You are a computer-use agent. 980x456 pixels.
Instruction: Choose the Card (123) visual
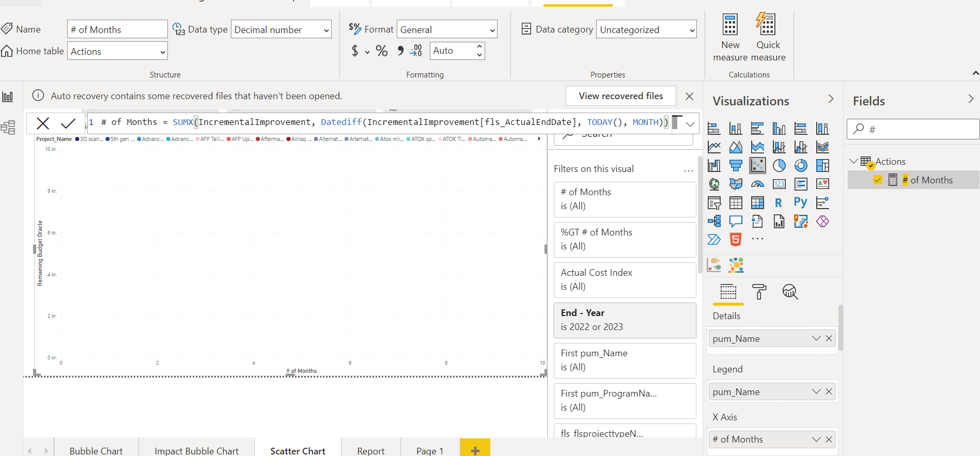point(779,184)
